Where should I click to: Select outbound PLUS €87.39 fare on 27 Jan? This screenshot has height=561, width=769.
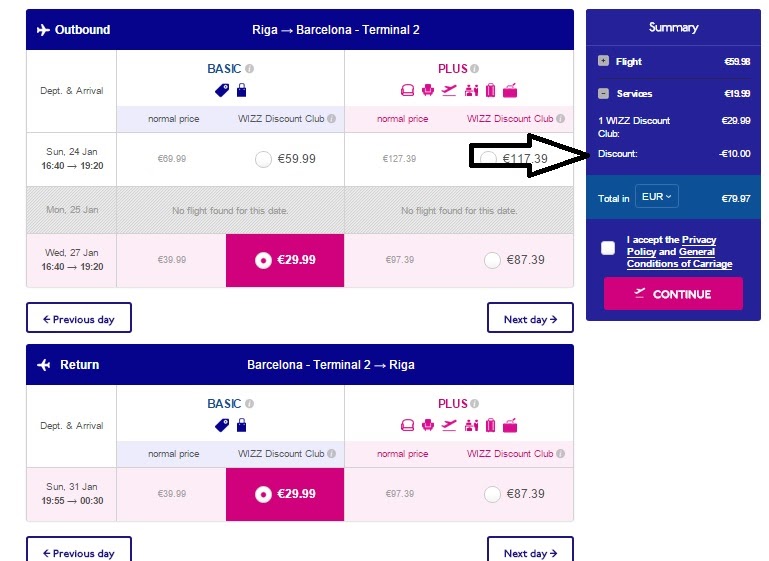click(x=492, y=260)
